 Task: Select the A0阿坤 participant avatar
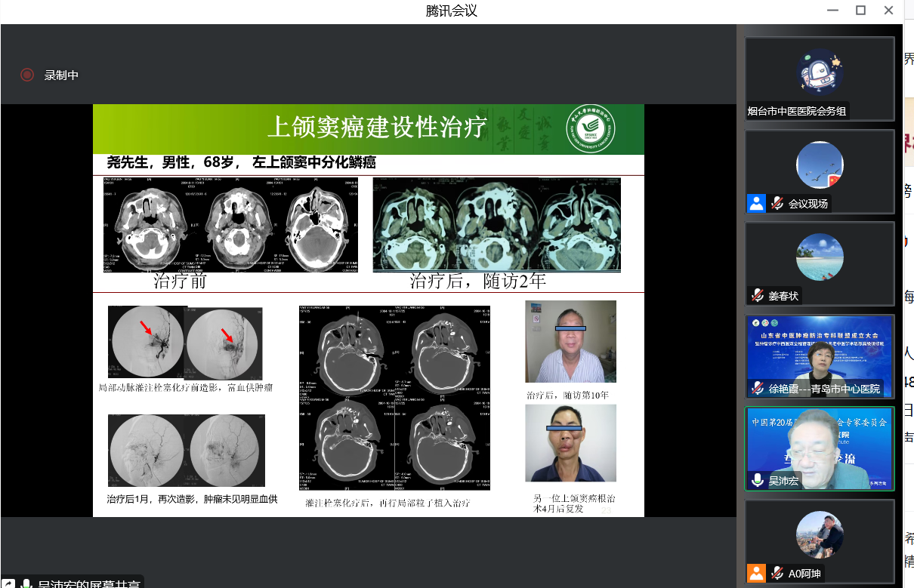820,534
